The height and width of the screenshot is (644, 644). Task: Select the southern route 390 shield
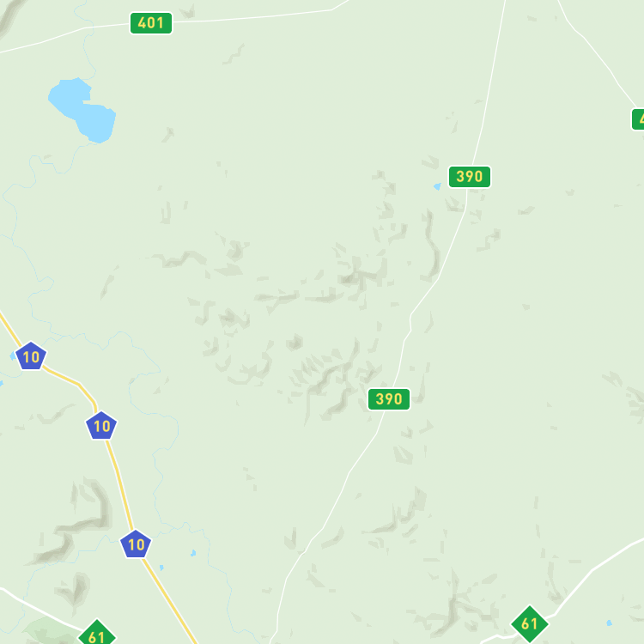click(x=388, y=399)
